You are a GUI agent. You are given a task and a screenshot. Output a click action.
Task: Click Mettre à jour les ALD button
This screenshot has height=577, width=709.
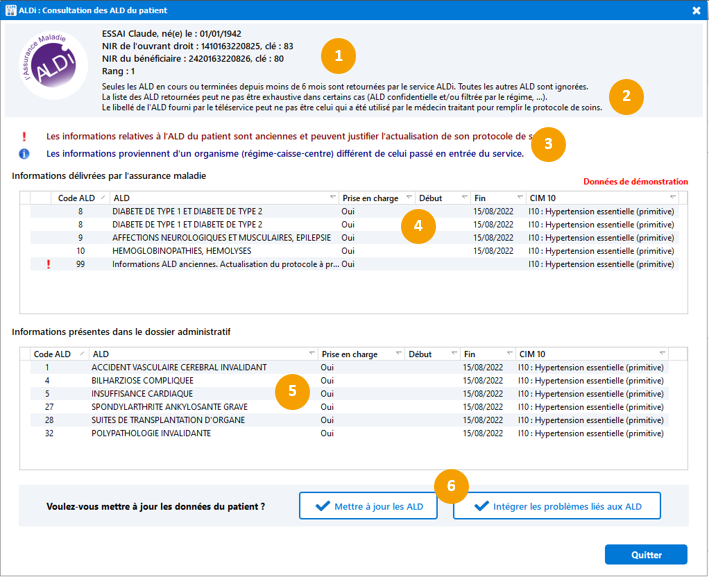pyautogui.click(x=368, y=506)
